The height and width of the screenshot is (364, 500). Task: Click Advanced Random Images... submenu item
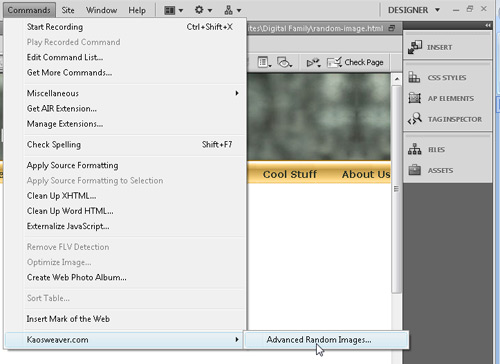coord(327,340)
